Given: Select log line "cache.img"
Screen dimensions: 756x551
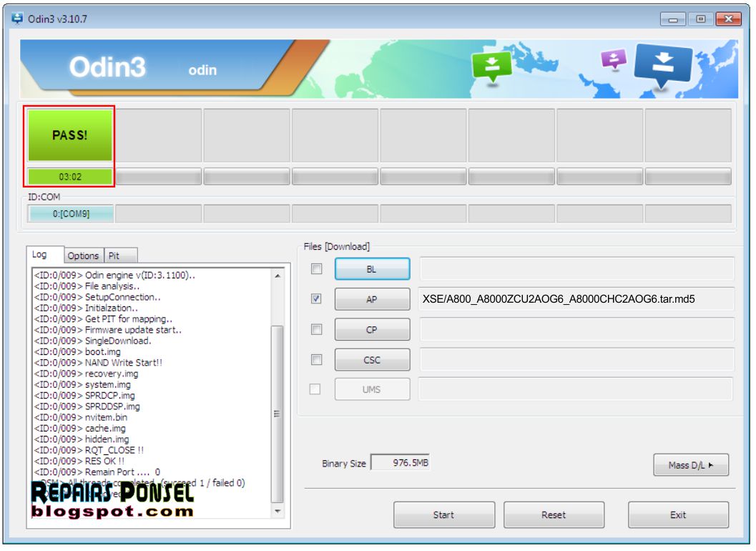Looking at the screenshot, I should 80,429.
